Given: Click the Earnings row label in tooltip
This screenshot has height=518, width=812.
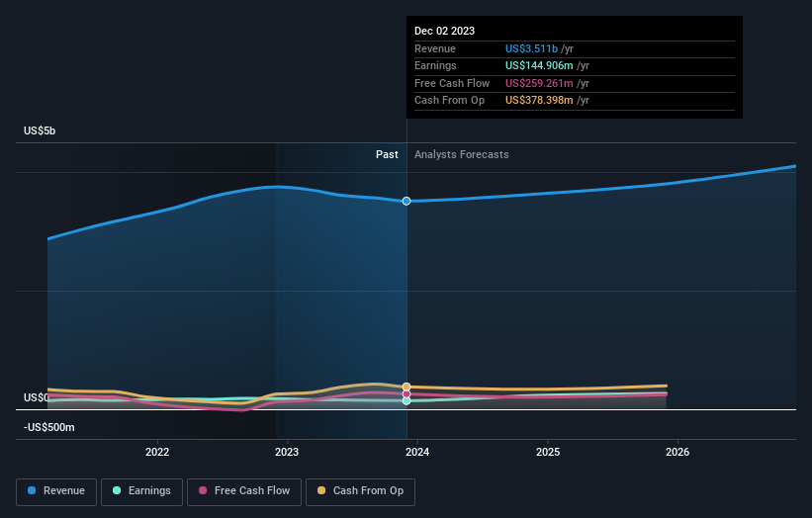Looking at the screenshot, I should 435,65.
